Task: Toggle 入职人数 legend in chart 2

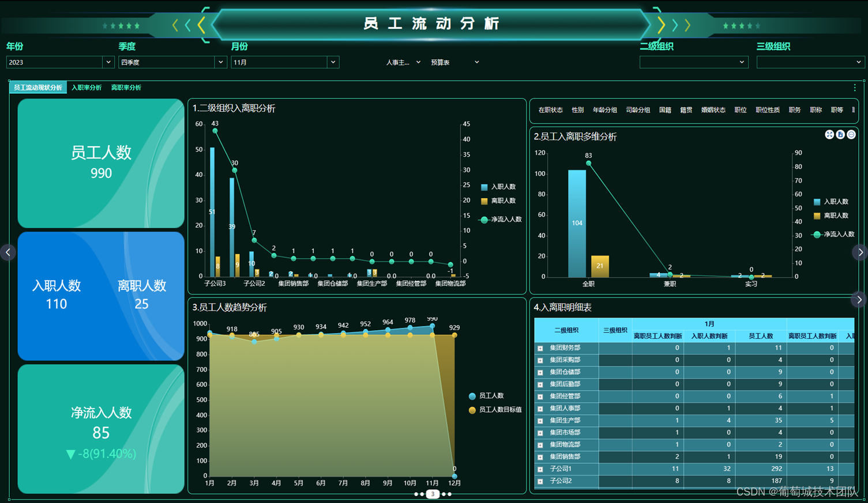Action: tap(831, 202)
